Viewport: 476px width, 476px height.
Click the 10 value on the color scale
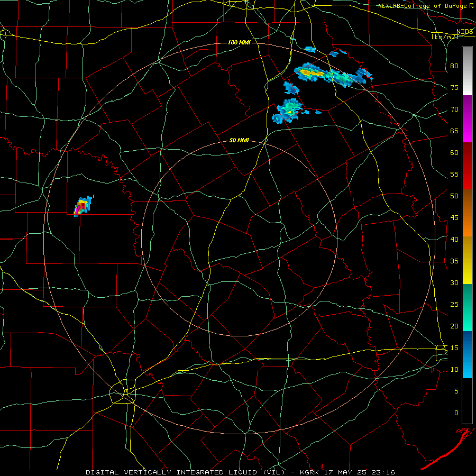coord(454,370)
